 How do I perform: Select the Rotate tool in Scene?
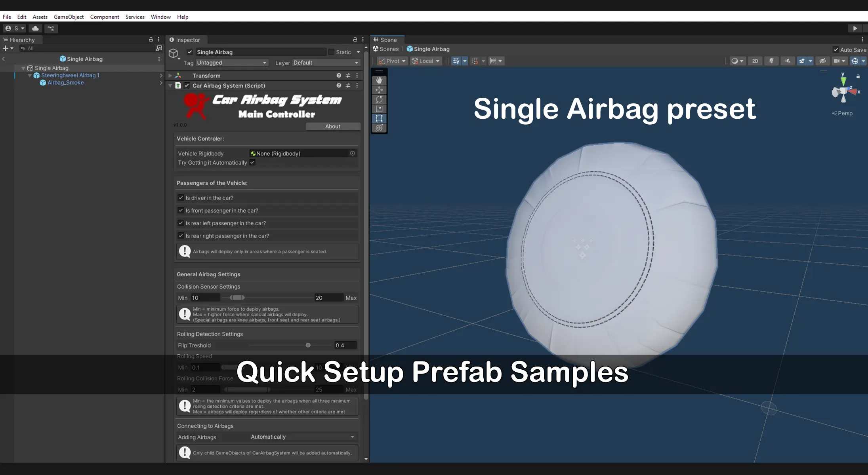(x=379, y=99)
